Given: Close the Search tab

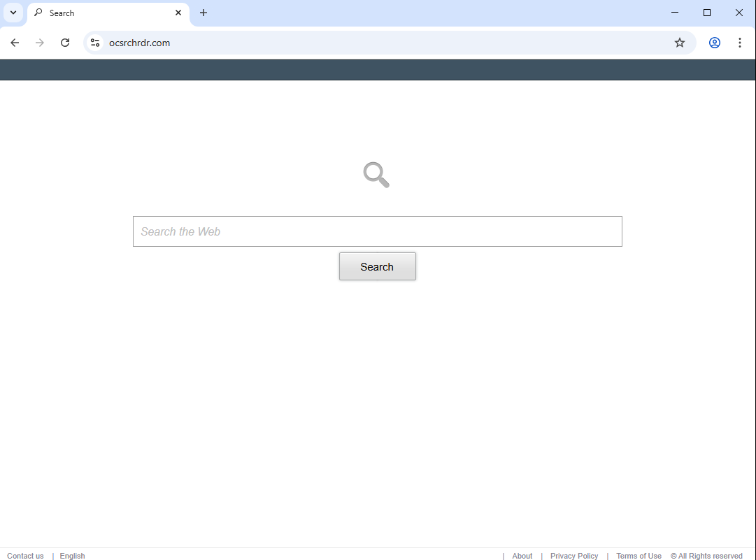Looking at the screenshot, I should tap(178, 13).
